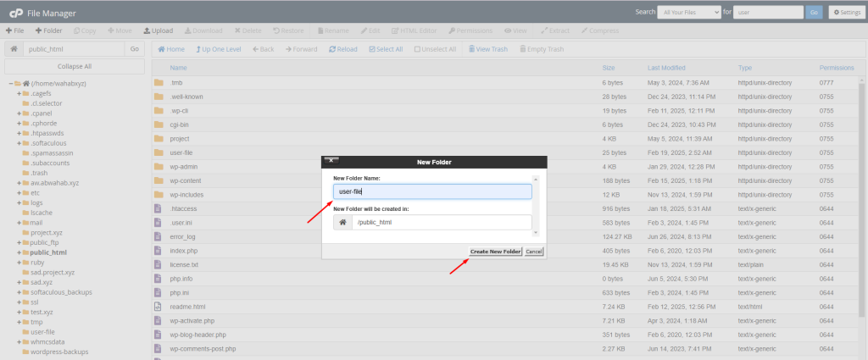Screen dimensions: 868x360
Task: Click the New Folder Name input field
Action: point(432,191)
